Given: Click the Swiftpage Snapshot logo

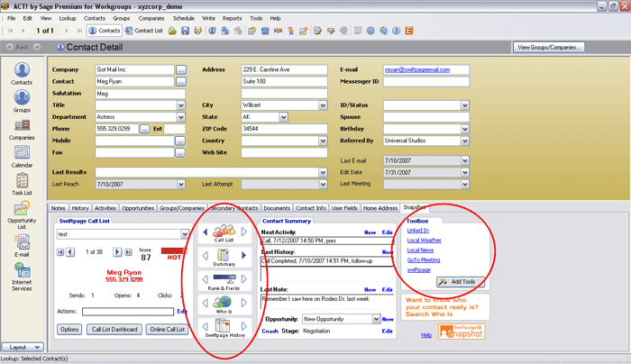Looking at the screenshot, I should (x=462, y=332).
